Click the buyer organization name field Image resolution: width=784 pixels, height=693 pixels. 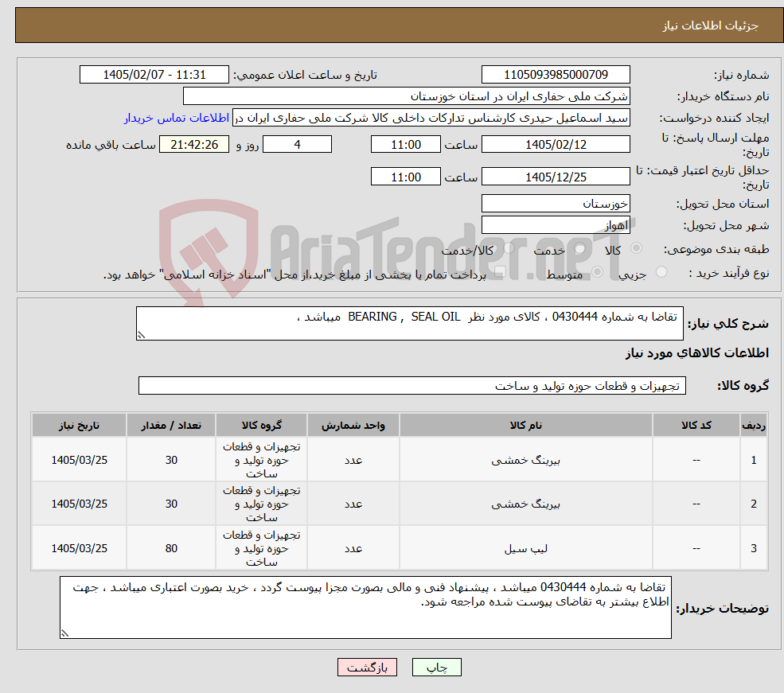coord(407,96)
